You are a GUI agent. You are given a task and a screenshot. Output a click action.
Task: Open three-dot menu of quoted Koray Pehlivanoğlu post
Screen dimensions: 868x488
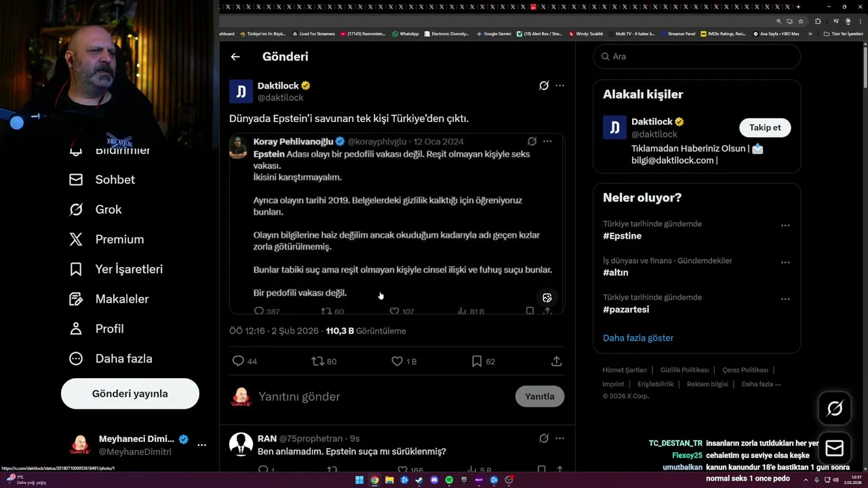547,141
